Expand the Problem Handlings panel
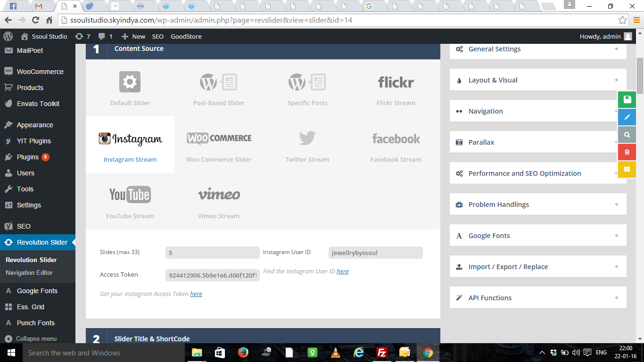This screenshot has height=362, width=644. click(538, 205)
